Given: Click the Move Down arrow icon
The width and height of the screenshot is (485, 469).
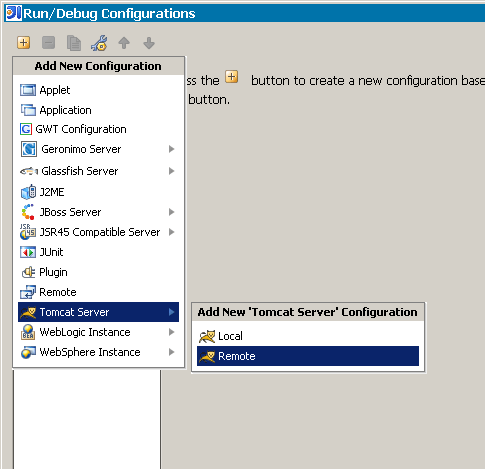Looking at the screenshot, I should (149, 43).
